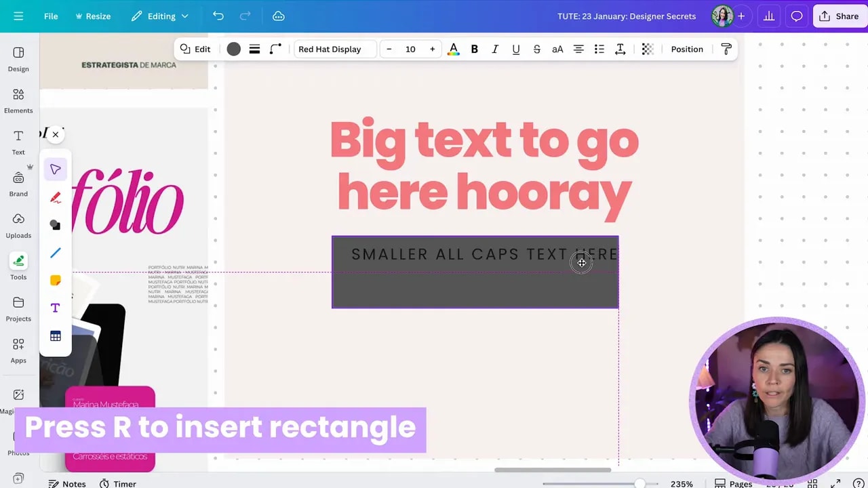Select the Draw tool in floating toolbar

click(55, 197)
